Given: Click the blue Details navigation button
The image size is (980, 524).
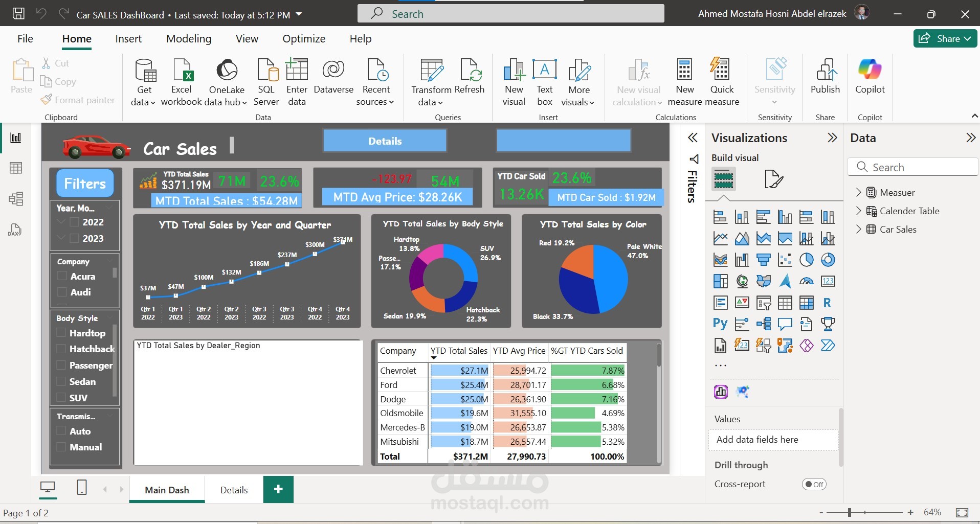Looking at the screenshot, I should pos(385,141).
